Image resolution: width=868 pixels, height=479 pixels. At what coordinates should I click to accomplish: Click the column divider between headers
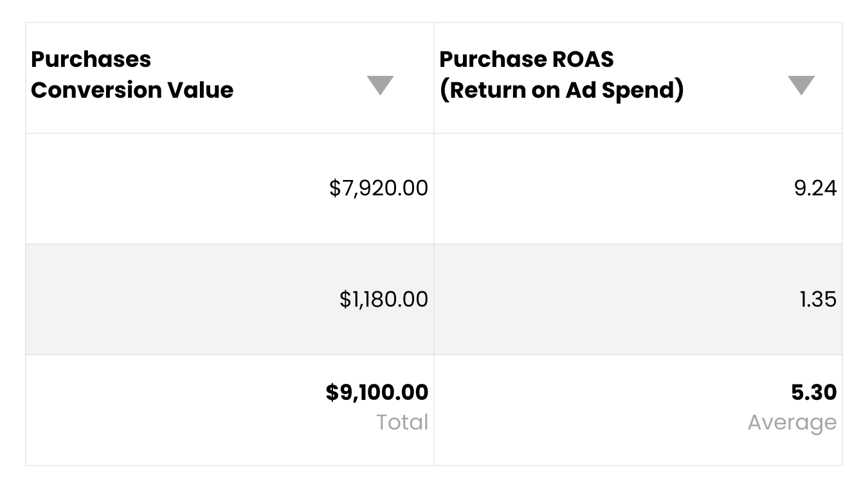(434, 78)
